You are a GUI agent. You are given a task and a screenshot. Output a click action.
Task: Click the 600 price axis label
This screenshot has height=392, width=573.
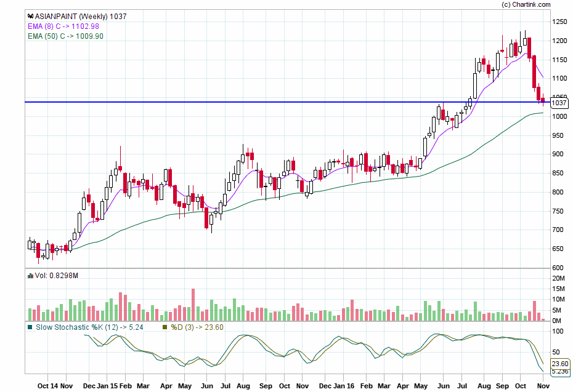pyautogui.click(x=558, y=268)
